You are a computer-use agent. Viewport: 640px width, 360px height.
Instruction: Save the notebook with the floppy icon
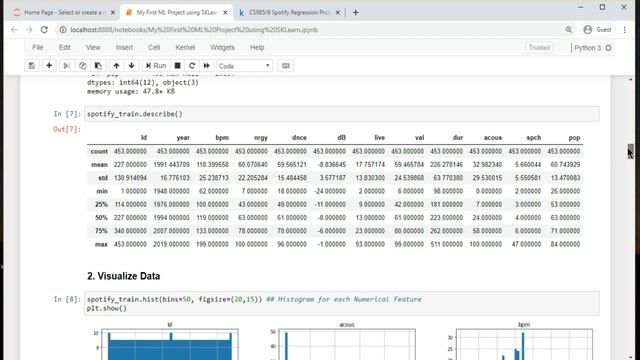coord(31,66)
